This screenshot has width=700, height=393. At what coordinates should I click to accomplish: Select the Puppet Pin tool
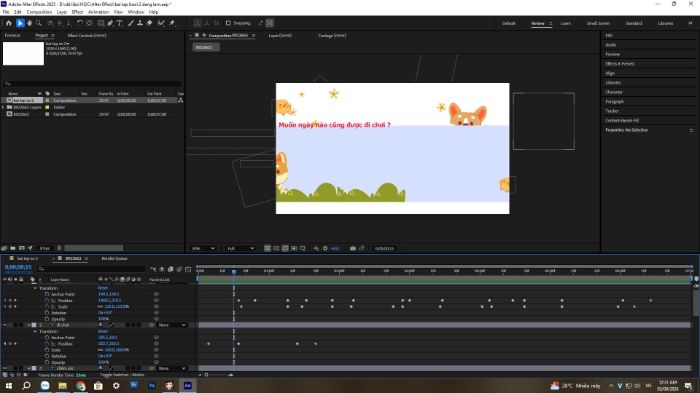172,23
